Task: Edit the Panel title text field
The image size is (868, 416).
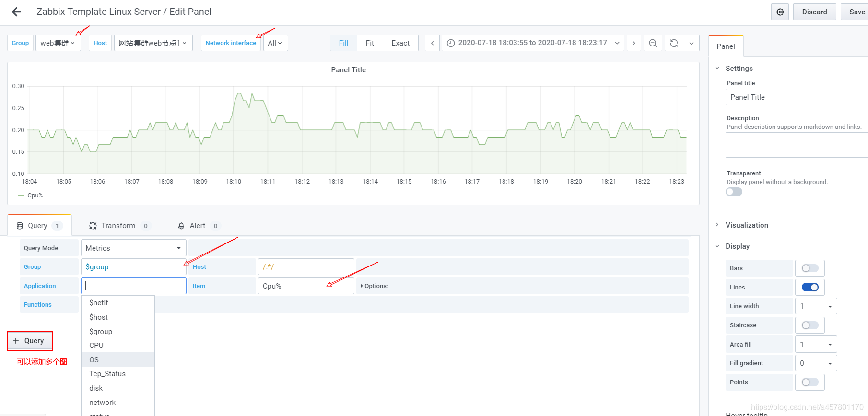Action: [x=797, y=97]
